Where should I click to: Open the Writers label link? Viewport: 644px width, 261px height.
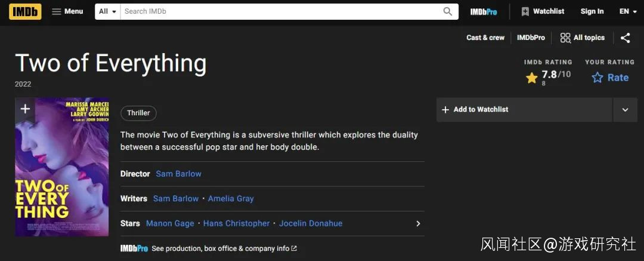click(x=134, y=198)
